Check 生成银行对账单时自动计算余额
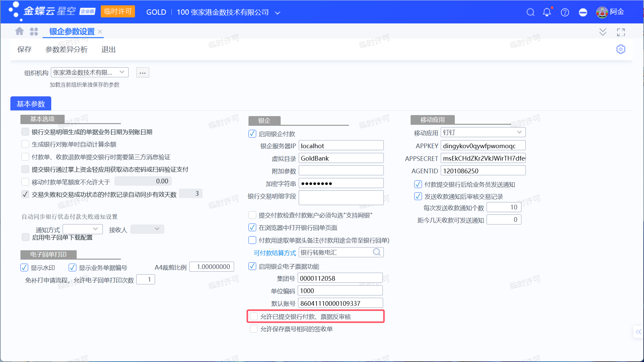644x362 pixels. (25, 144)
